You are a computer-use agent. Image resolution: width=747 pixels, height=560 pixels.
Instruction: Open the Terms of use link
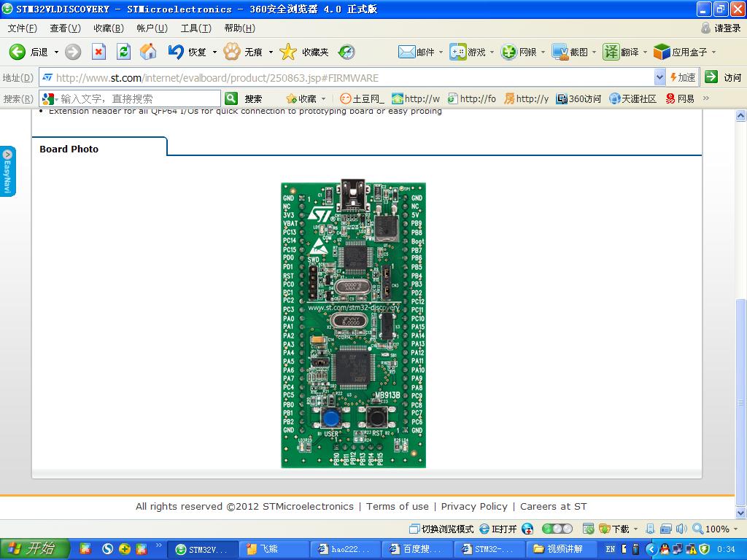(398, 507)
